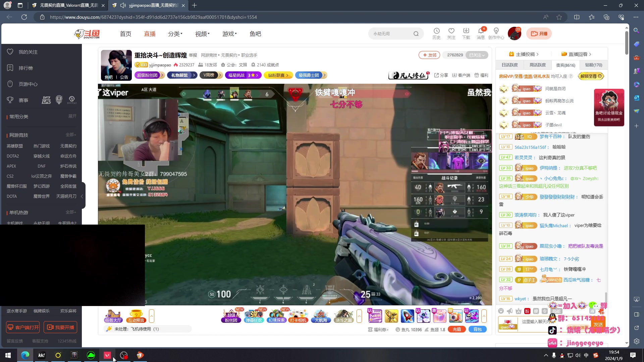Open the 背包 backpack button
644x362 pixels.
478,329
